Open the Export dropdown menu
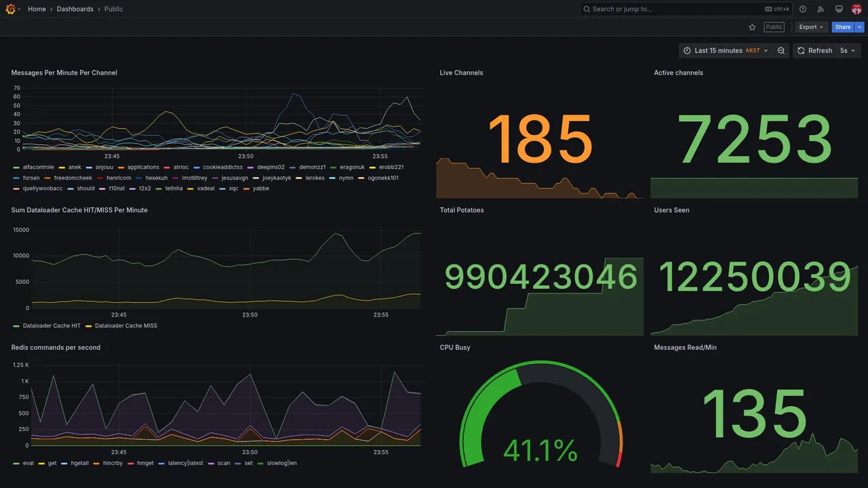The height and width of the screenshot is (488, 868). (811, 27)
